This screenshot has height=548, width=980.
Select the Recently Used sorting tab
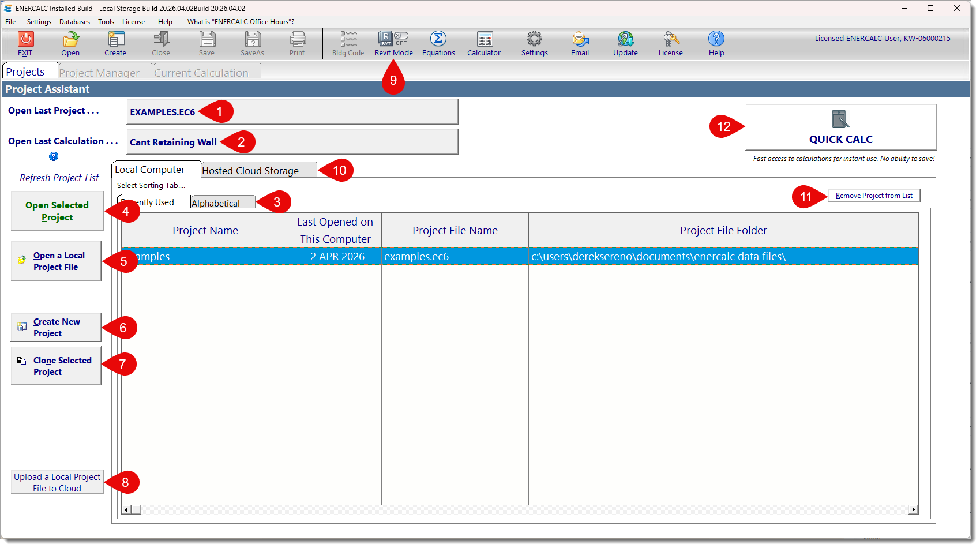153,202
